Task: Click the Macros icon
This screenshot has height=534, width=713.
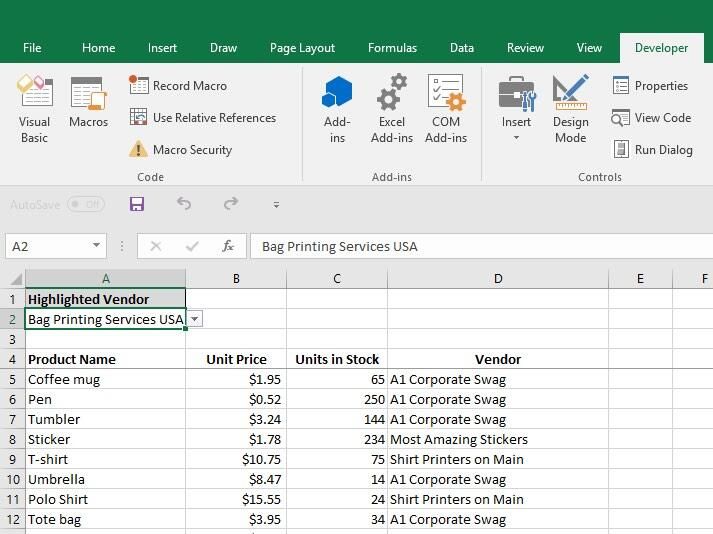Action: 88,103
